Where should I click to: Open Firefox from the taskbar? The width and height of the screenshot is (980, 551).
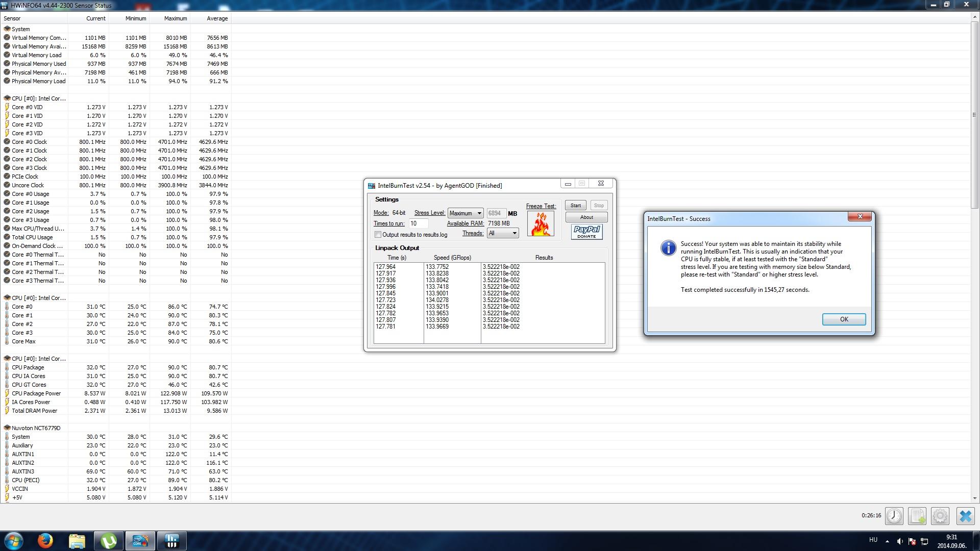coord(45,541)
